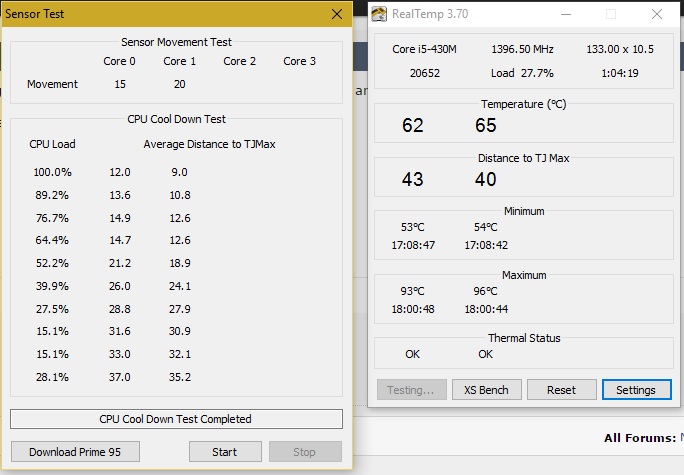Click the Average Distance to TJMax heading

[x=209, y=144]
